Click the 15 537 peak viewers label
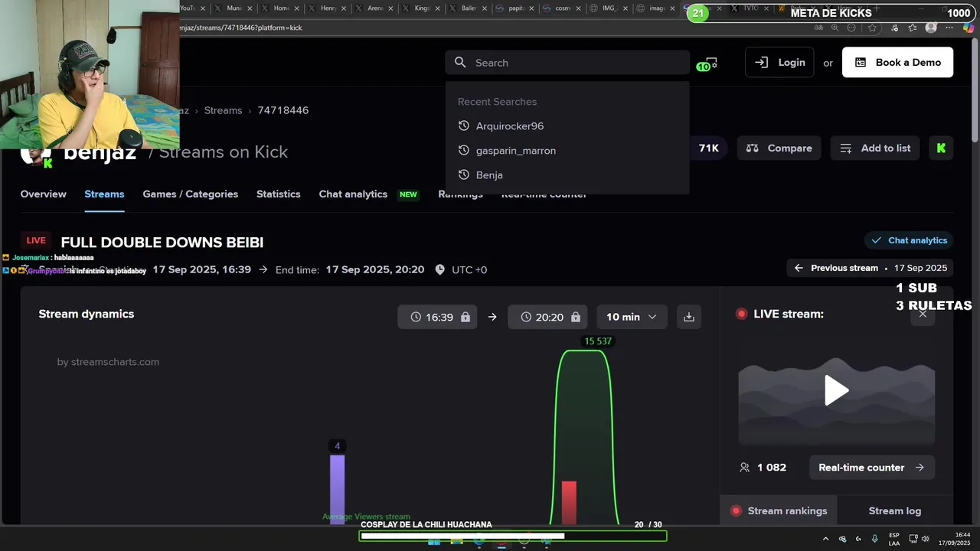This screenshot has width=980, height=551. [x=598, y=341]
